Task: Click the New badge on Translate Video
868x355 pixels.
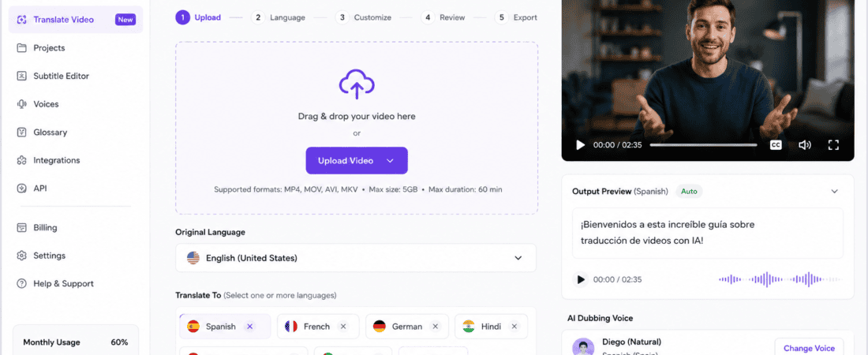Action: coord(125,20)
